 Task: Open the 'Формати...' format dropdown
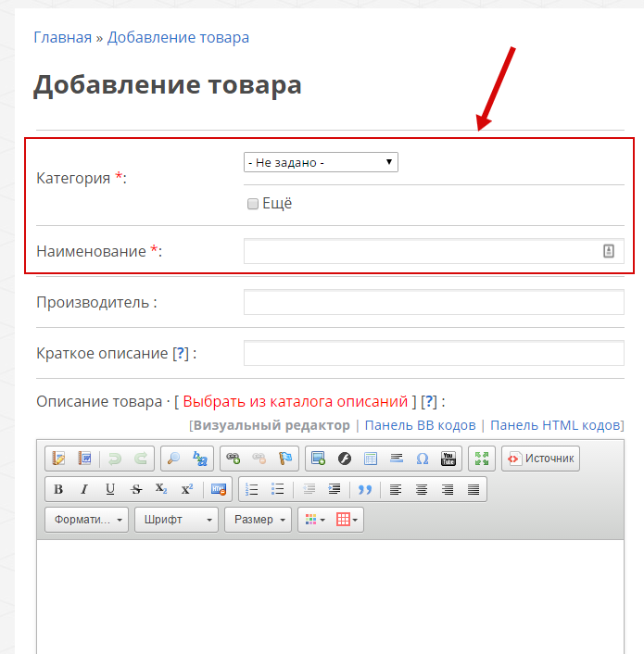pos(87,520)
